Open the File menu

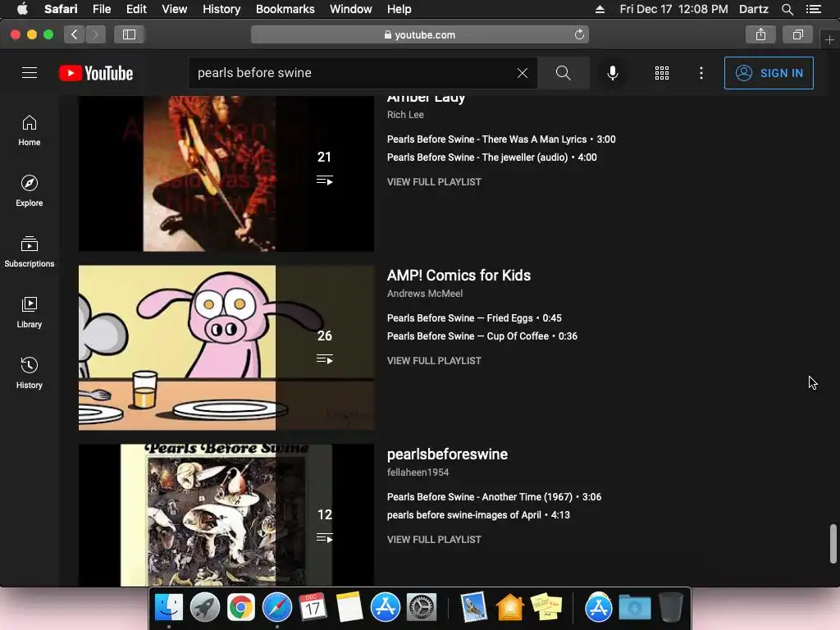pyautogui.click(x=102, y=9)
